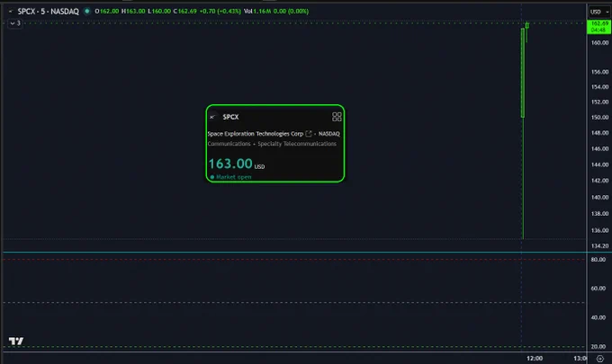This screenshot has height=364, width=612.
Task: Click the Market open status dot in card
Action: pyautogui.click(x=212, y=177)
